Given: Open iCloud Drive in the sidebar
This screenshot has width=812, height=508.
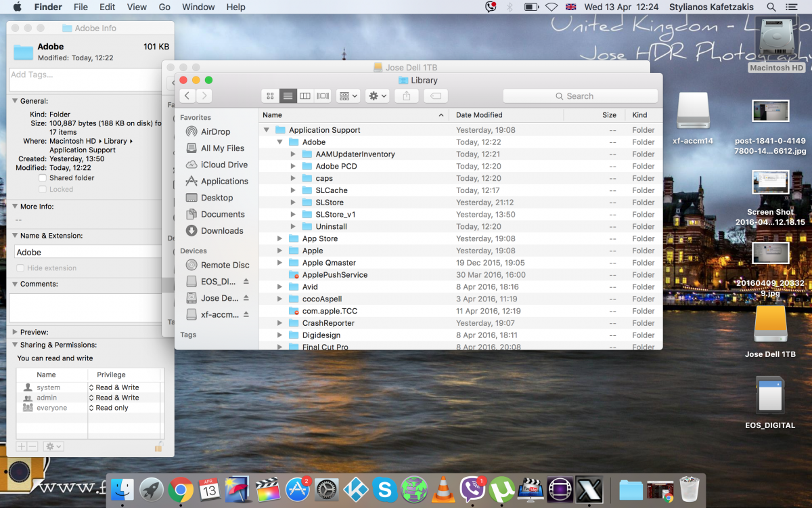Looking at the screenshot, I should [217, 165].
